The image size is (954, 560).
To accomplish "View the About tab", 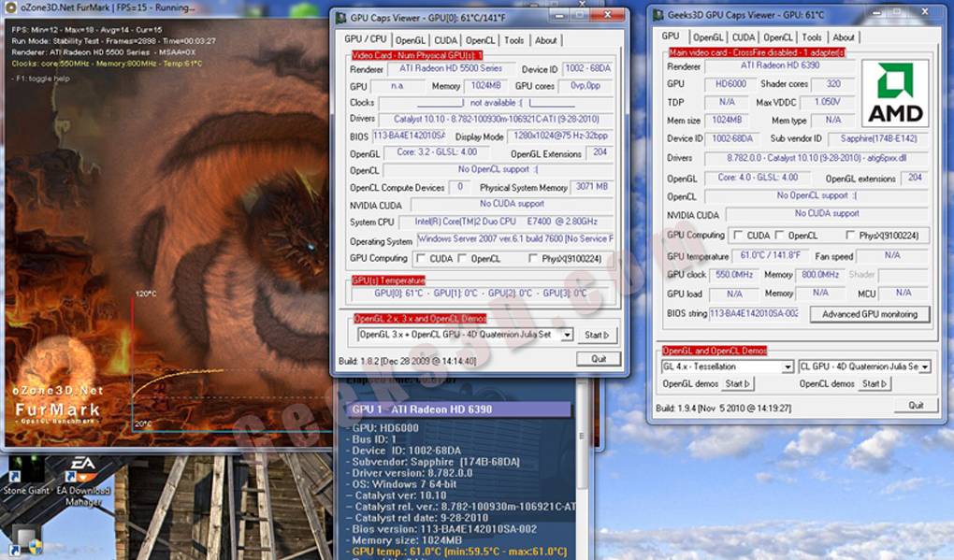I will coord(845,37).
